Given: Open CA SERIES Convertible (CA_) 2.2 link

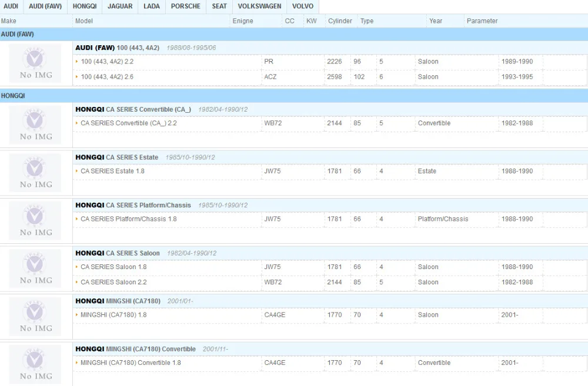Looking at the screenshot, I should 129,123.
